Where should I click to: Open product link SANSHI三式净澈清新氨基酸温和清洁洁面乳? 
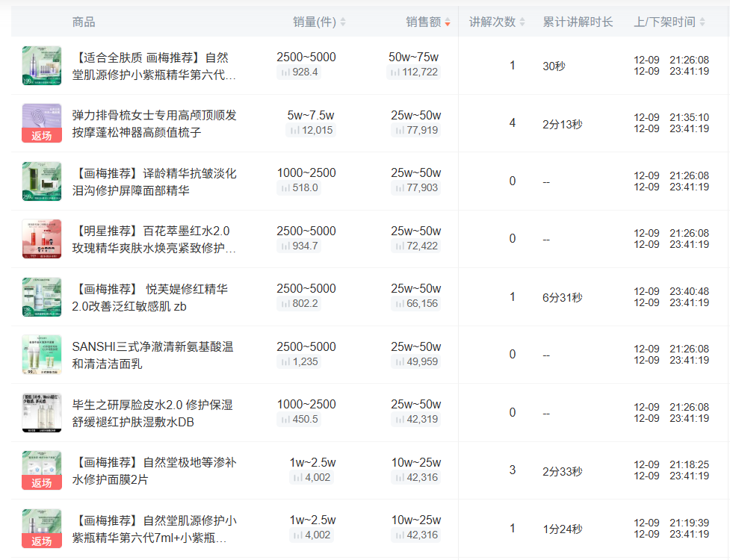click(152, 355)
